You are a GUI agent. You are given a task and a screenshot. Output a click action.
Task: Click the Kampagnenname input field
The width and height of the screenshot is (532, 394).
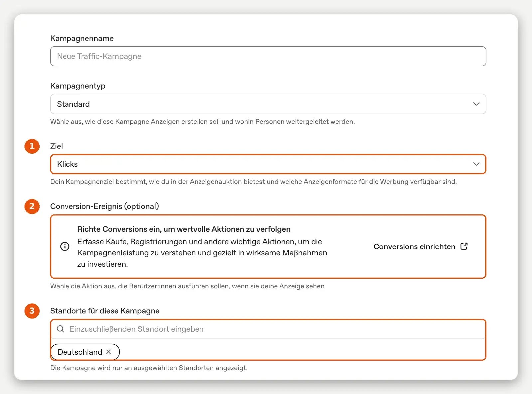(268, 56)
